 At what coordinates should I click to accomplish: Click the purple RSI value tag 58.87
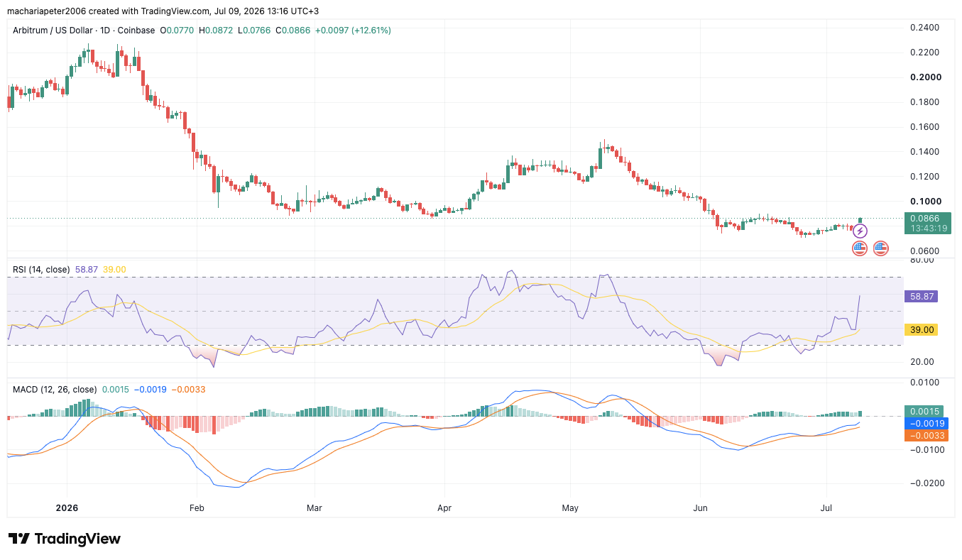click(x=921, y=297)
